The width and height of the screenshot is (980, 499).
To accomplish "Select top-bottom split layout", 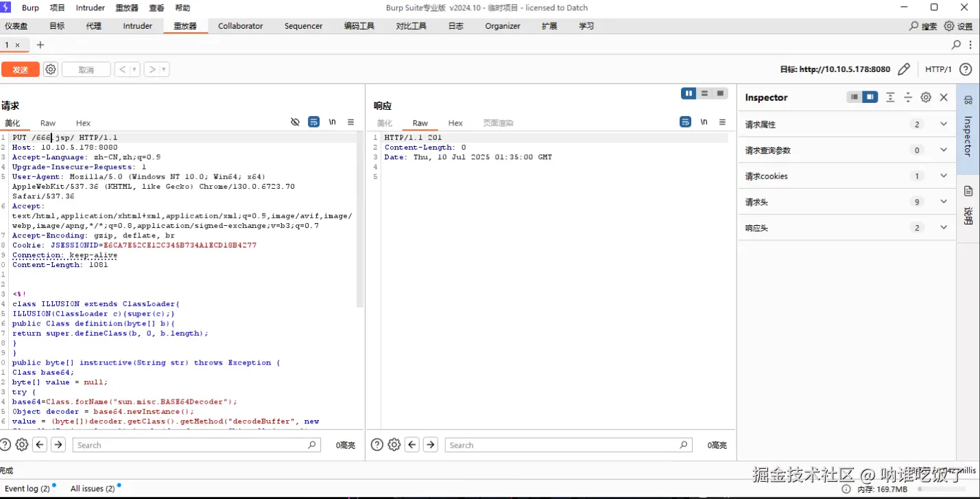I will point(704,93).
